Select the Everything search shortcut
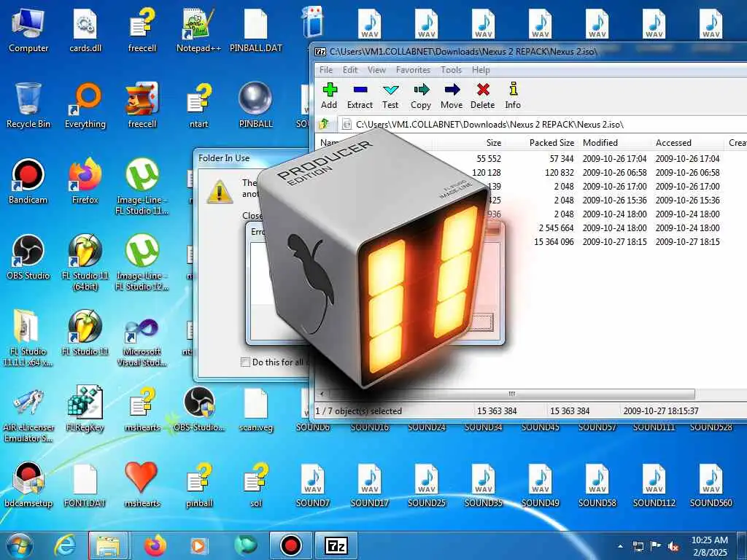Screen dimensions: 747x560 pos(85,106)
